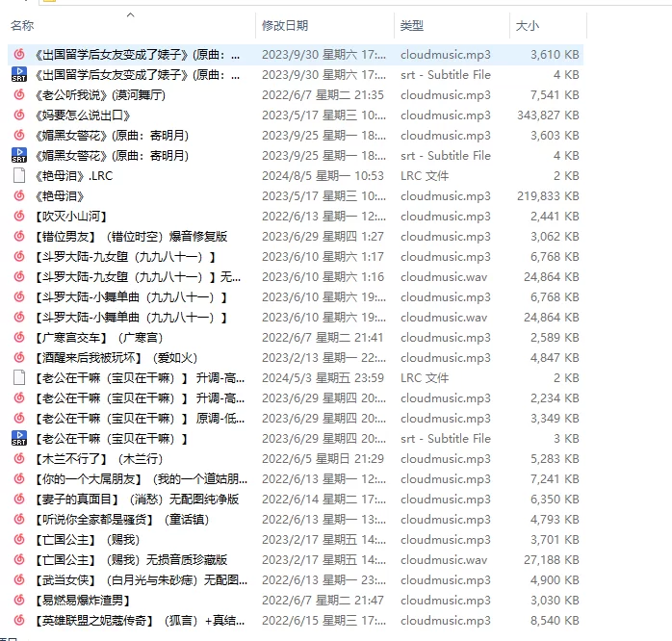672x641 pixels.
Task: Click the icon for 《妈要怎么说出口》
Action: (19, 115)
